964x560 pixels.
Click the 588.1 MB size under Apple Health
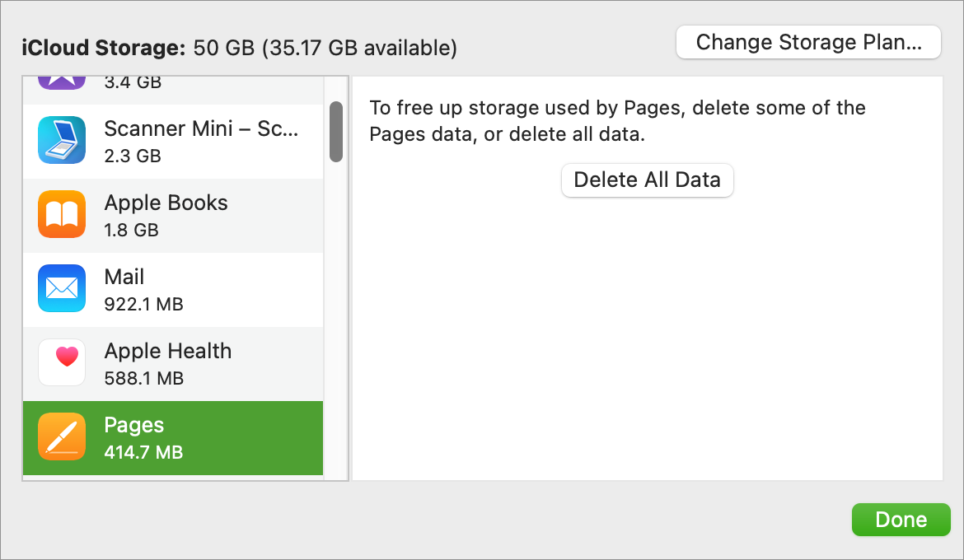pyautogui.click(x=144, y=378)
